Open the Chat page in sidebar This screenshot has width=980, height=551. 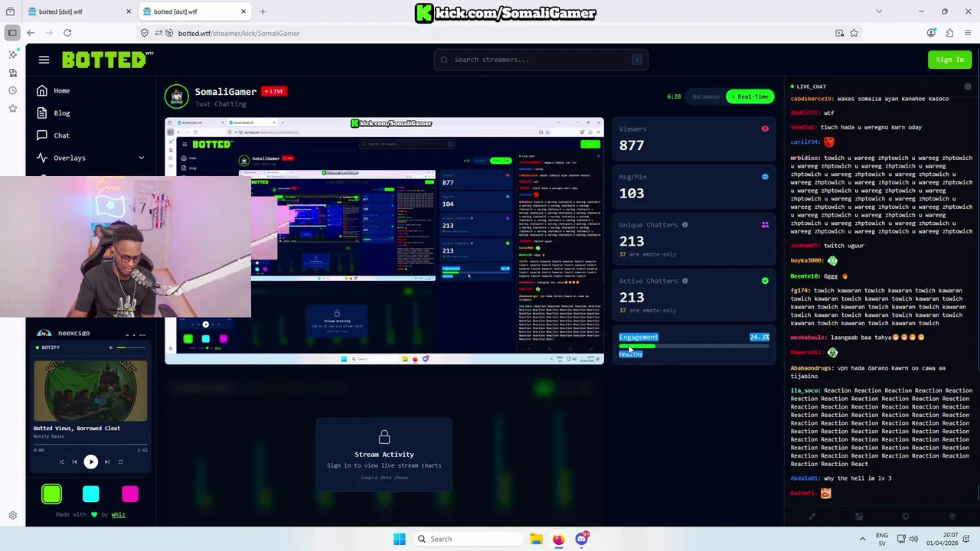pyautogui.click(x=53, y=135)
